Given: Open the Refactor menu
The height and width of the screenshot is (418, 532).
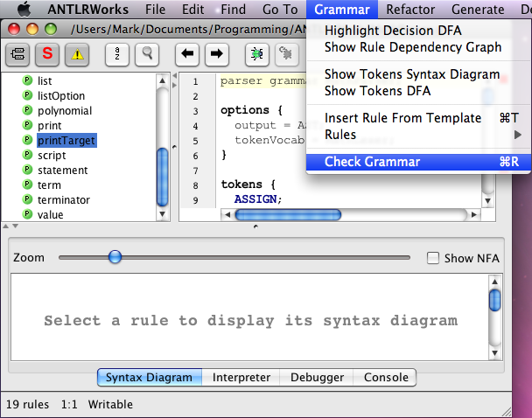Looking at the screenshot, I should [410, 10].
